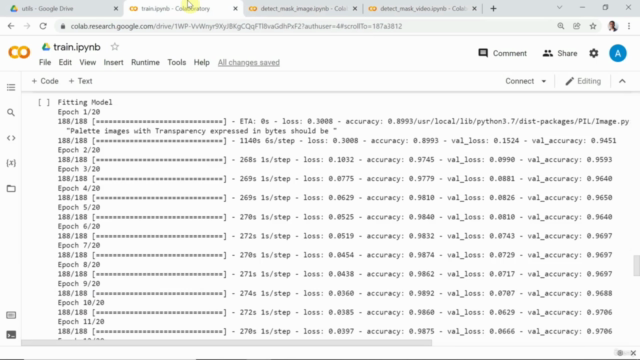Close the detect_mask_image.ipynb tab
This screenshot has height=360, width=640.
click(355, 9)
